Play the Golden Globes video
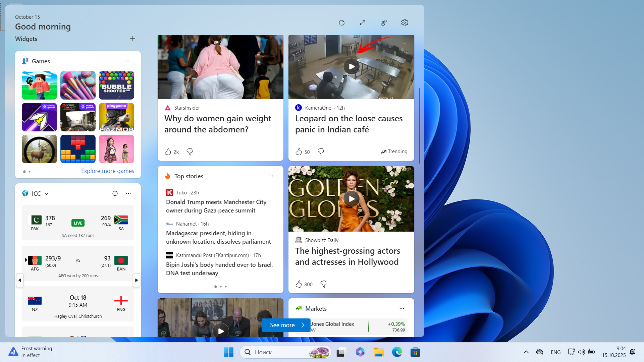Image resolution: width=644 pixels, height=362 pixels. (351, 199)
